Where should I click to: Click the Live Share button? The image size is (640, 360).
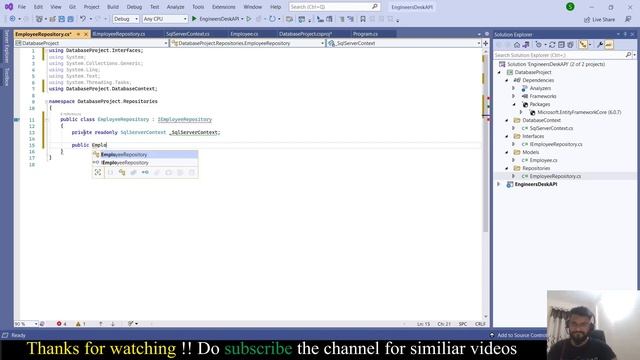click(599, 19)
